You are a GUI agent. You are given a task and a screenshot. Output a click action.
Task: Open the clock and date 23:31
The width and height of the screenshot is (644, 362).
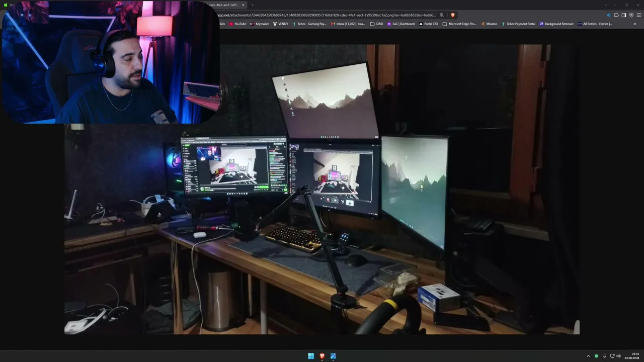[x=633, y=356]
